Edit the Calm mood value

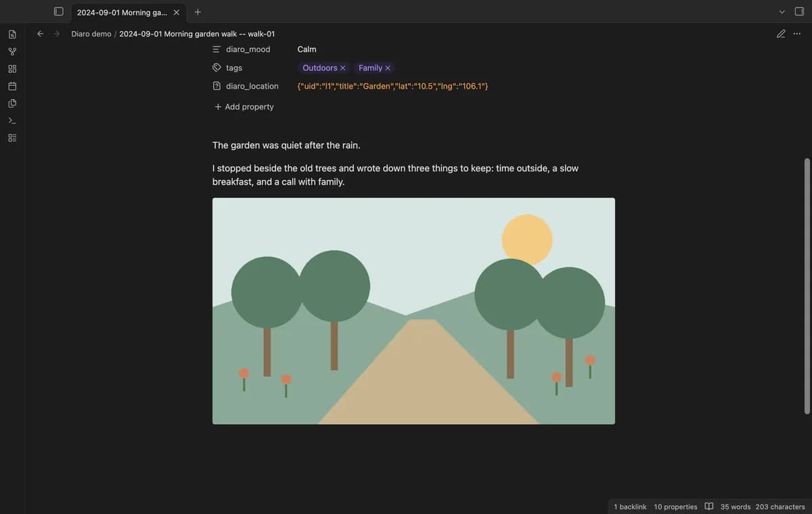(307, 49)
